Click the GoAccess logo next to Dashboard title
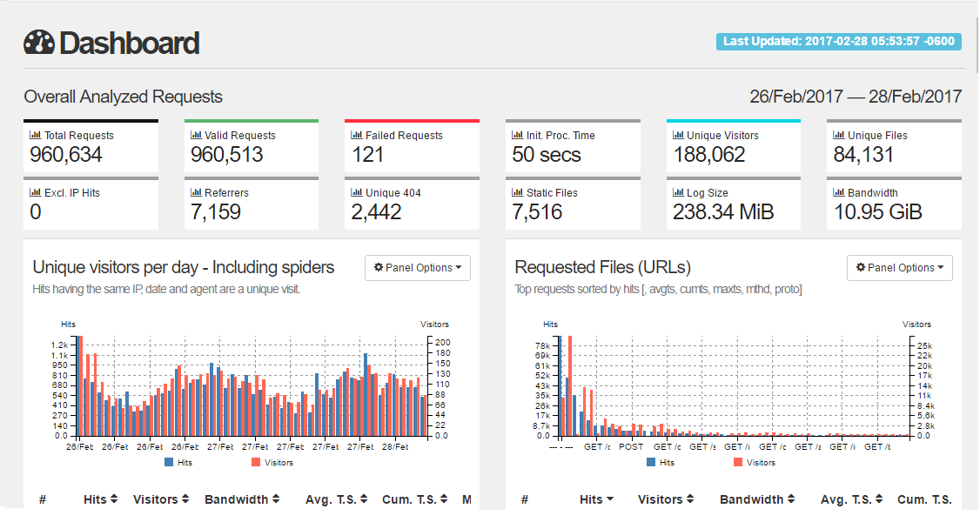 coord(38,42)
